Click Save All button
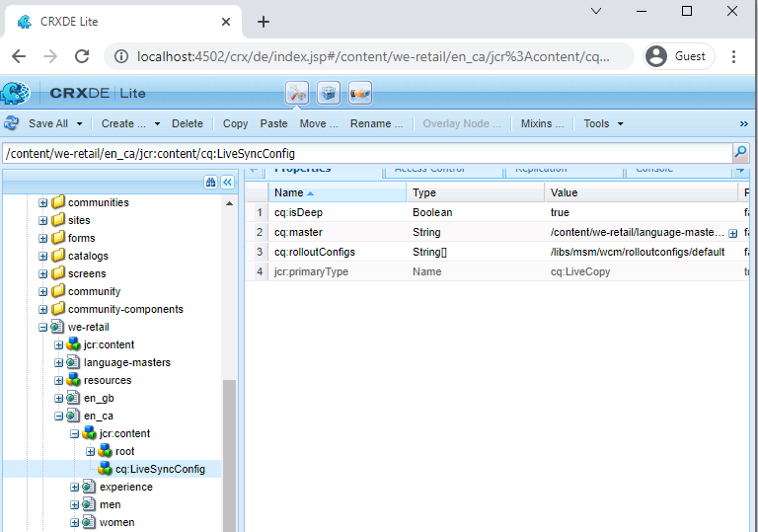758x532 pixels. tap(47, 123)
